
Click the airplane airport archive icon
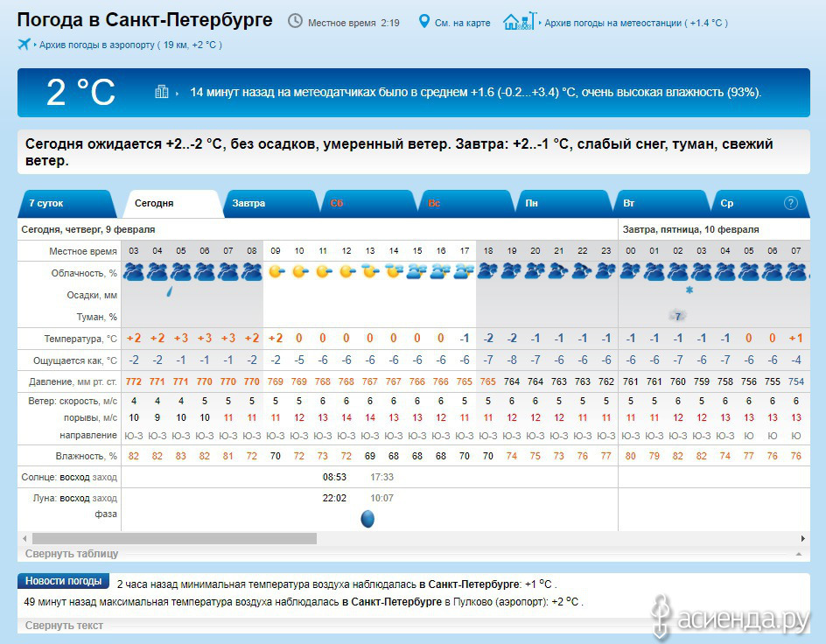point(24,45)
